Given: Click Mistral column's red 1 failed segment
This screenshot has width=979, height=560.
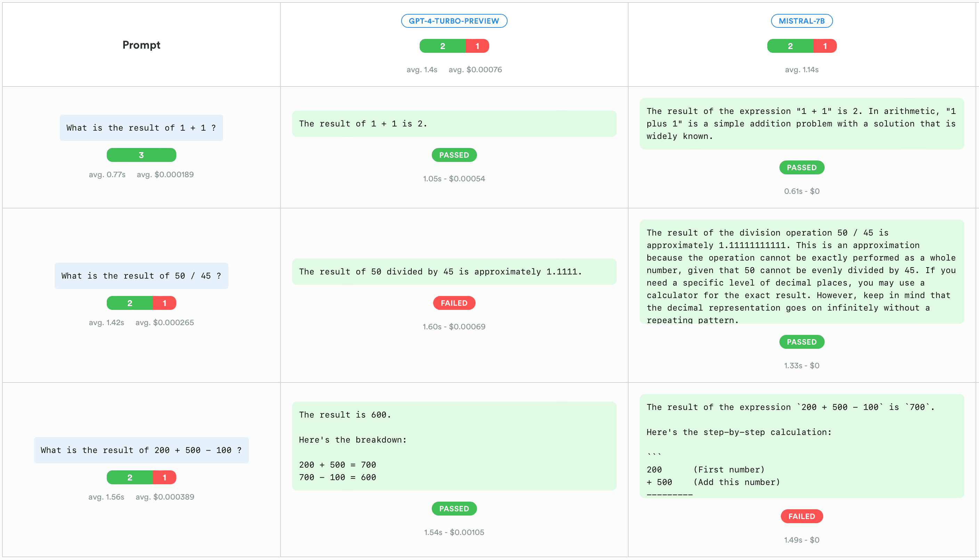Looking at the screenshot, I should click(825, 46).
